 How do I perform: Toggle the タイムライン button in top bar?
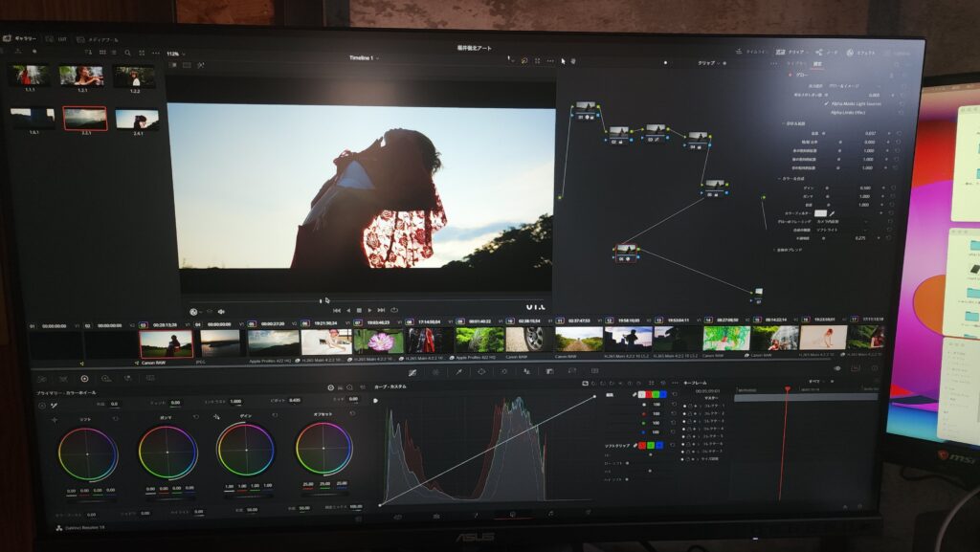pyautogui.click(x=752, y=52)
